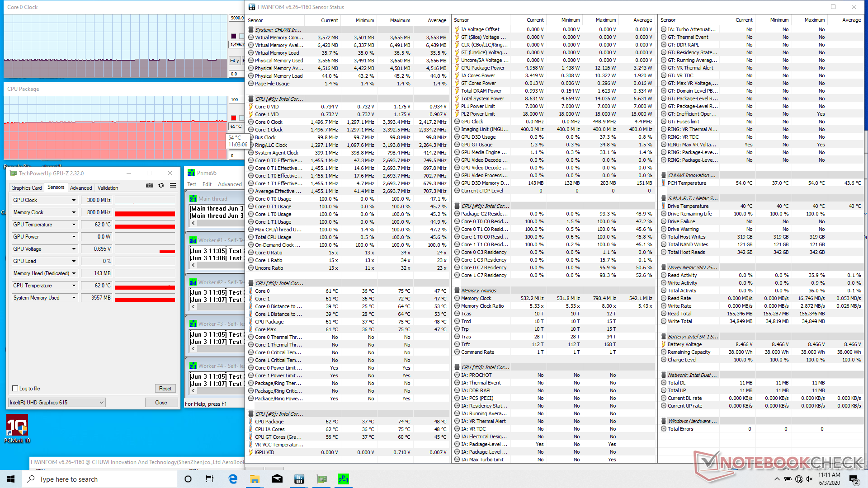868x488 pixels.
Task: Open the Action Center notifications icon
Action: point(854,479)
